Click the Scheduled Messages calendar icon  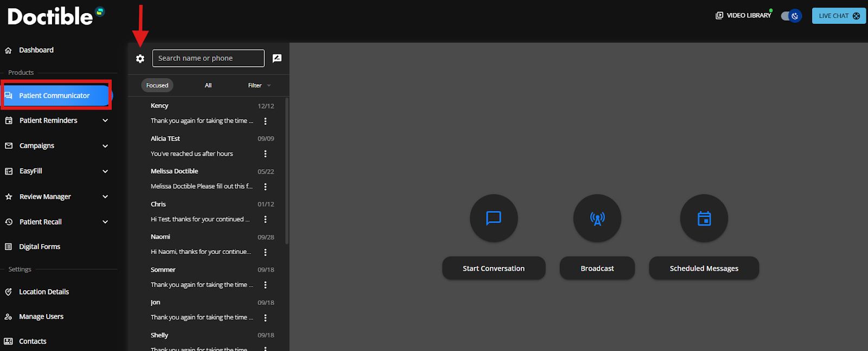coord(704,218)
